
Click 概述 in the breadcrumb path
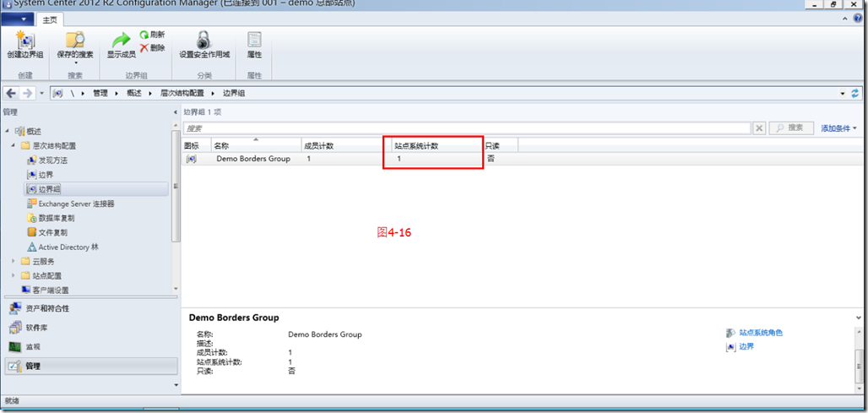(x=134, y=94)
